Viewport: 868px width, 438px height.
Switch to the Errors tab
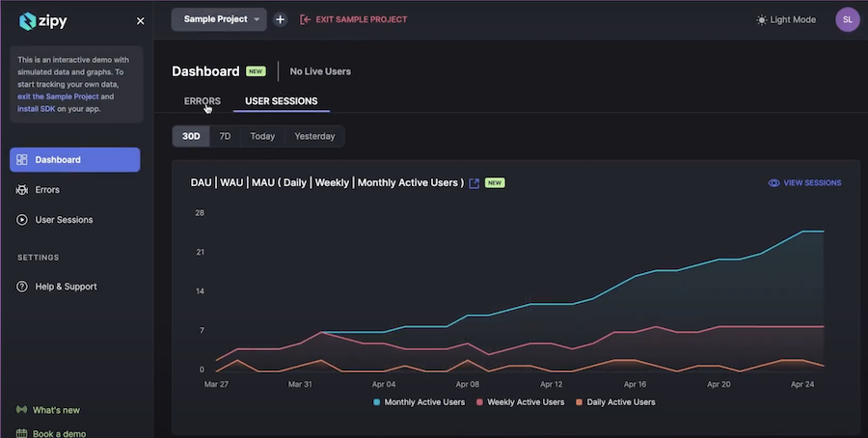pyautogui.click(x=203, y=100)
